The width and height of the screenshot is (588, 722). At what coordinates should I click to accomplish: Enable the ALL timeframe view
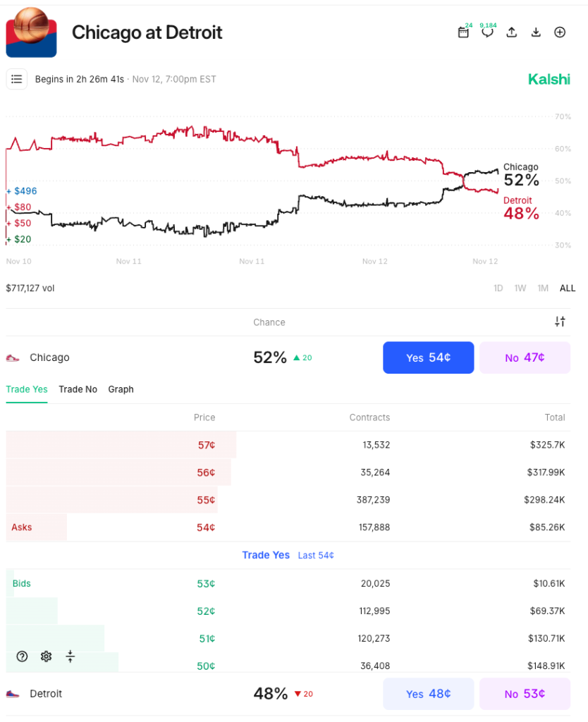(567, 288)
